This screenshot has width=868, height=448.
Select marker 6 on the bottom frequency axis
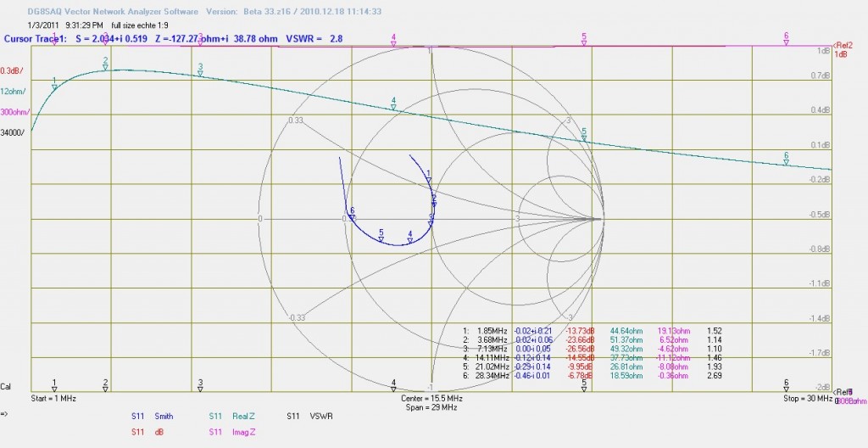[786, 385]
